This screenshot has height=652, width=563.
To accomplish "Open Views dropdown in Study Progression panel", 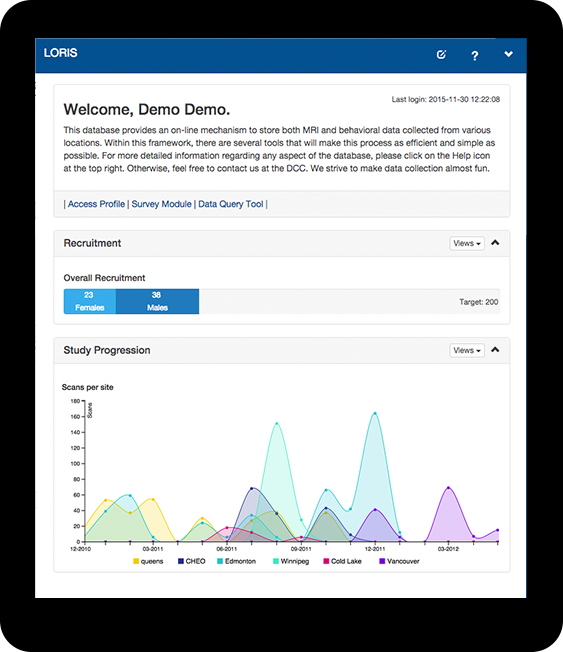I will pos(467,350).
